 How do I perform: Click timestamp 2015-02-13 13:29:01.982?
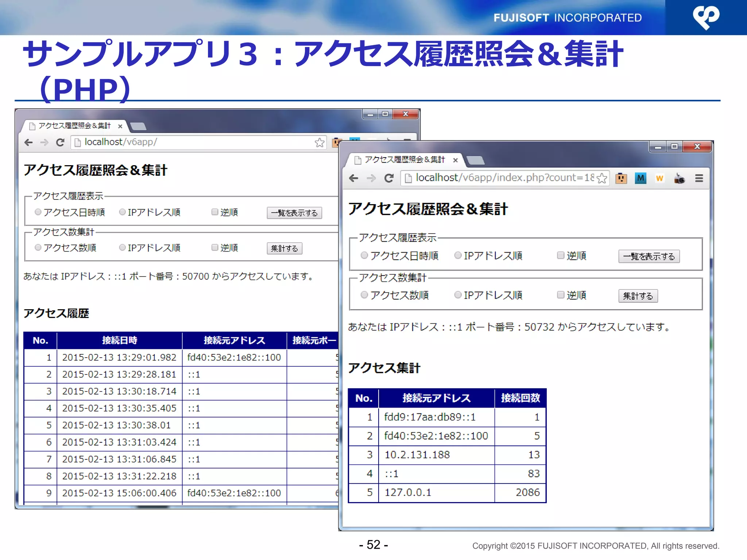coord(119,358)
